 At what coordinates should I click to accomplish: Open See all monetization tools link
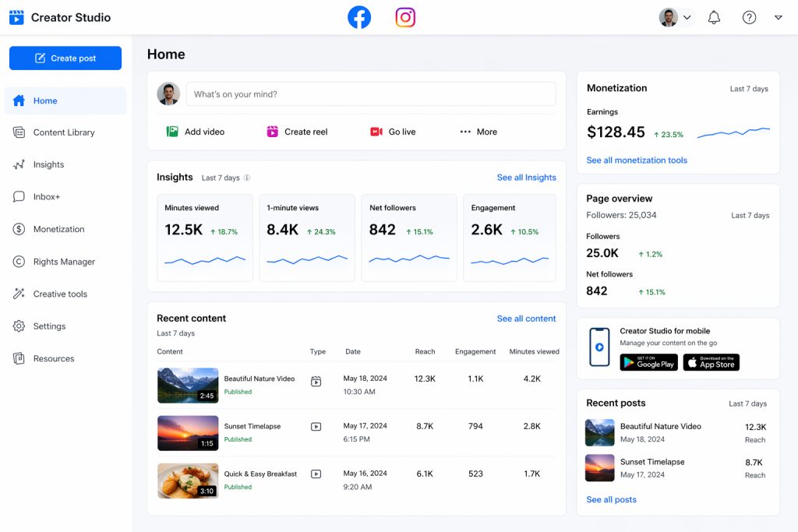tap(637, 160)
